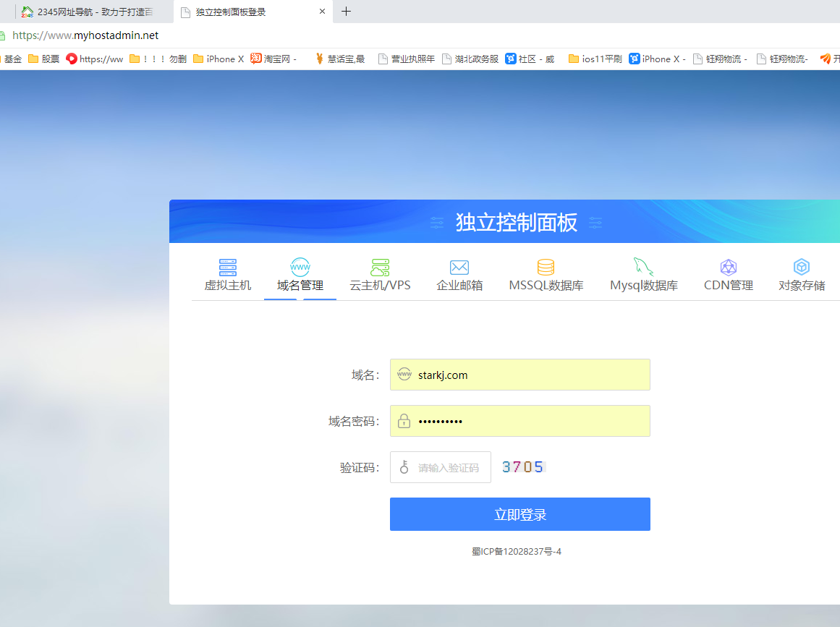
Task: Open a new browser tab
Action: [347, 12]
